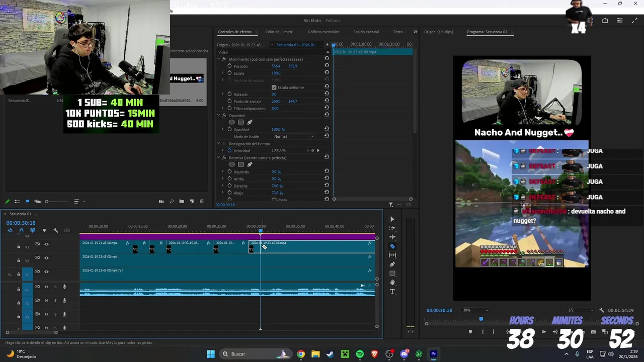644x362 pixels.
Task: Collapse the Movimiento effect group
Action: point(218,59)
